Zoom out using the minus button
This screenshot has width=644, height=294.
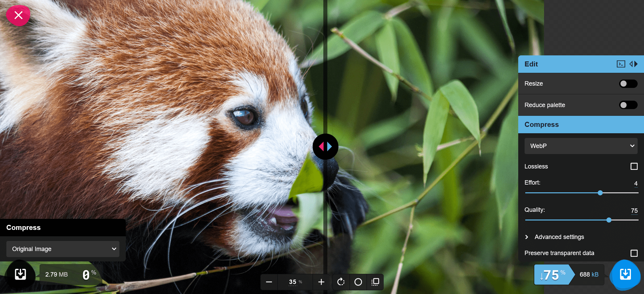coord(269,282)
